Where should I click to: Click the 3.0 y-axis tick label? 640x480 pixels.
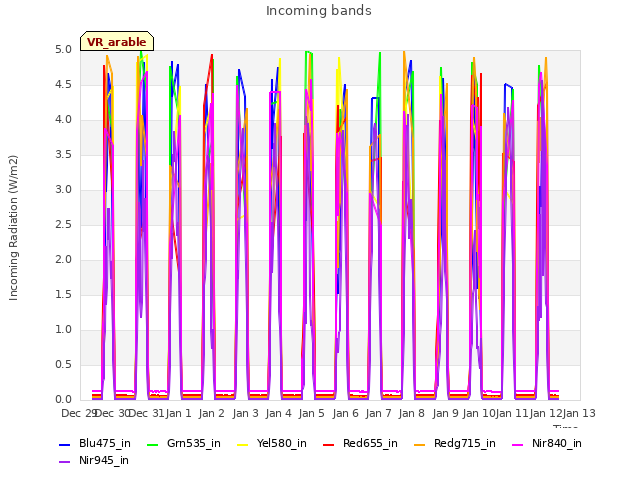point(63,190)
